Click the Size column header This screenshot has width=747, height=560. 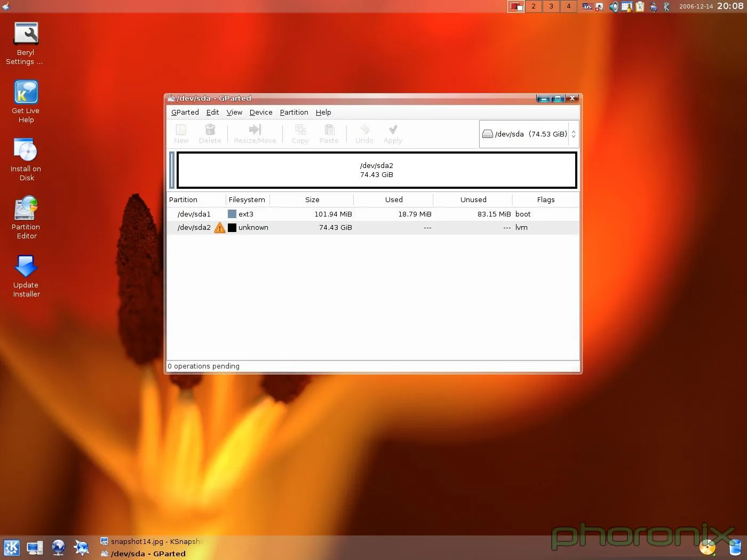pos(312,199)
